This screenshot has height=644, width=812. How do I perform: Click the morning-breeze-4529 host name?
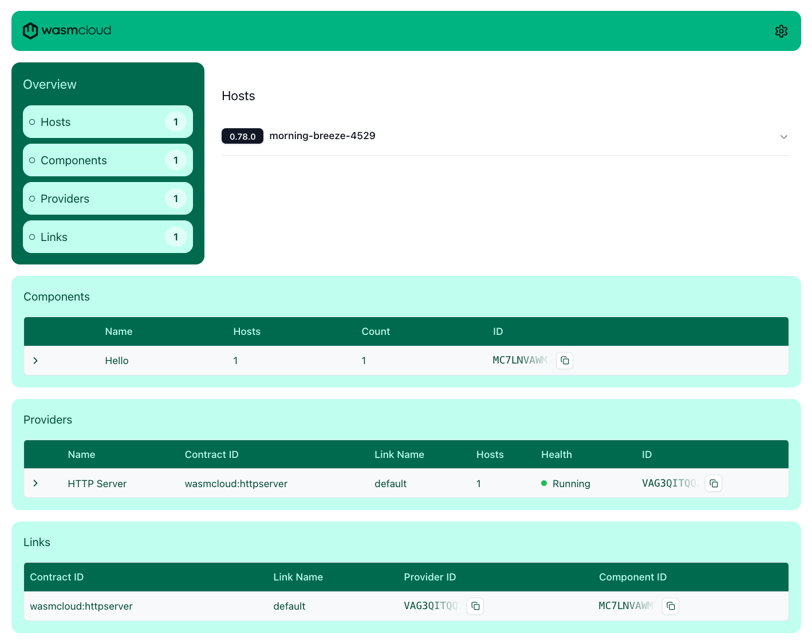pos(322,136)
